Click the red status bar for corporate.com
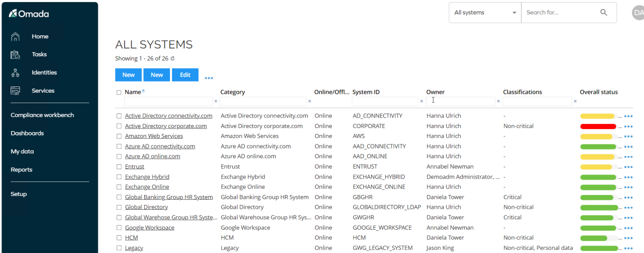The width and height of the screenshot is (644, 253). point(598,126)
